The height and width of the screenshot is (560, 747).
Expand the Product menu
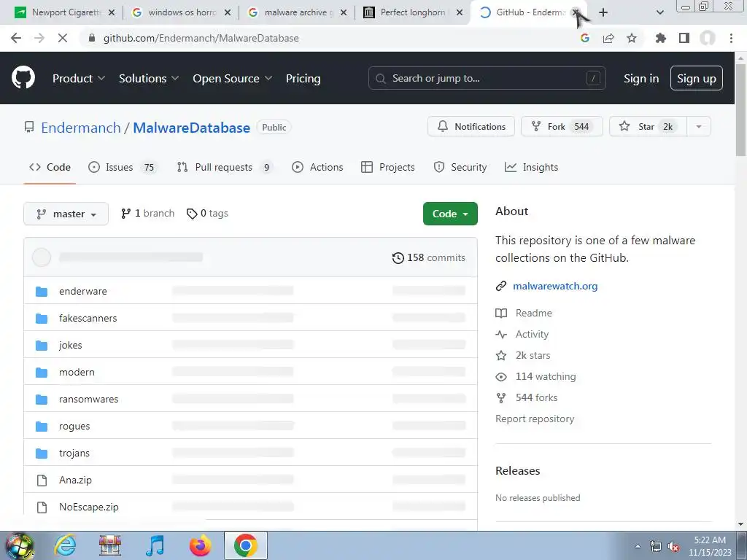pos(79,79)
